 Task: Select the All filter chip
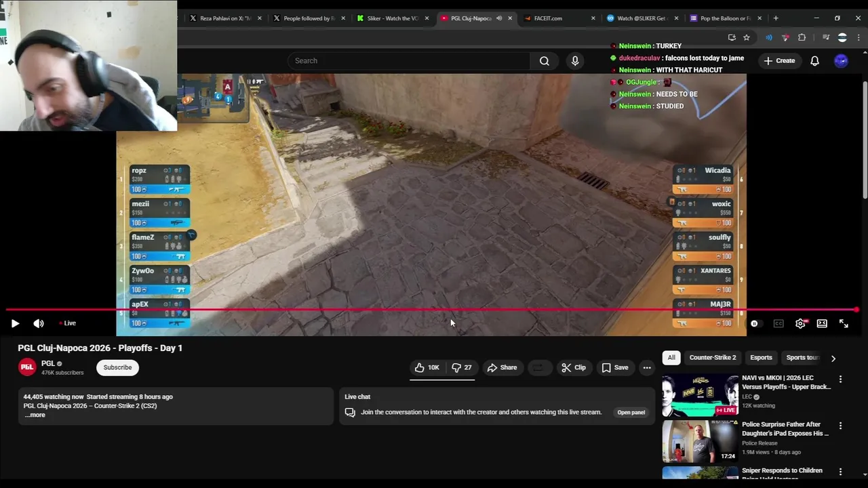click(671, 358)
